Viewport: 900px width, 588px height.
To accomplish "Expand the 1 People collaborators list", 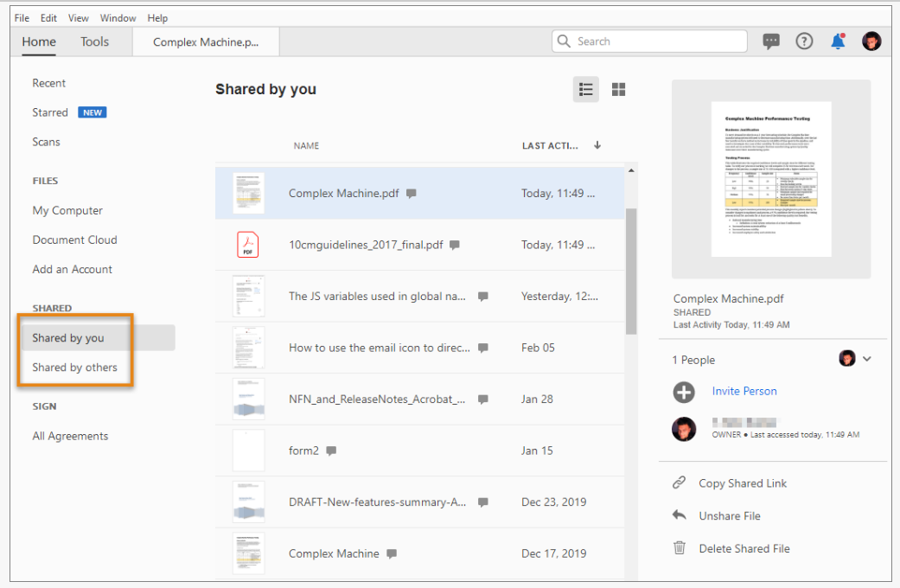I will (867, 358).
